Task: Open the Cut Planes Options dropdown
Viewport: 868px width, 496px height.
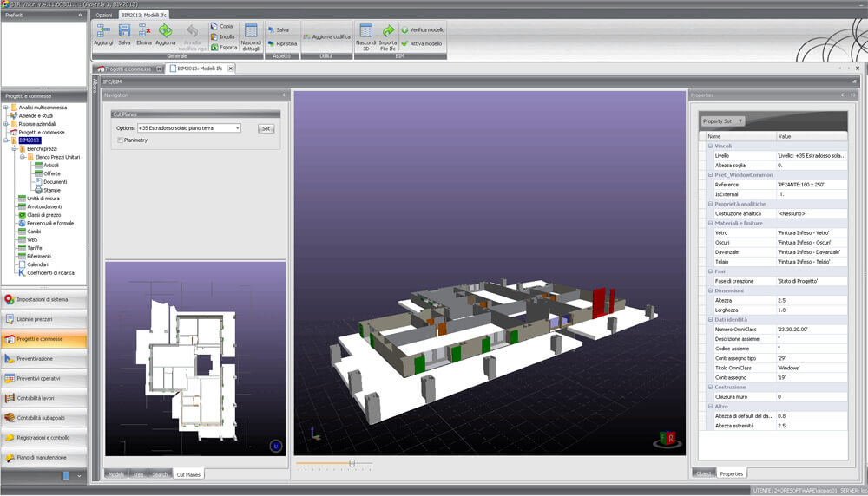Action: point(237,128)
